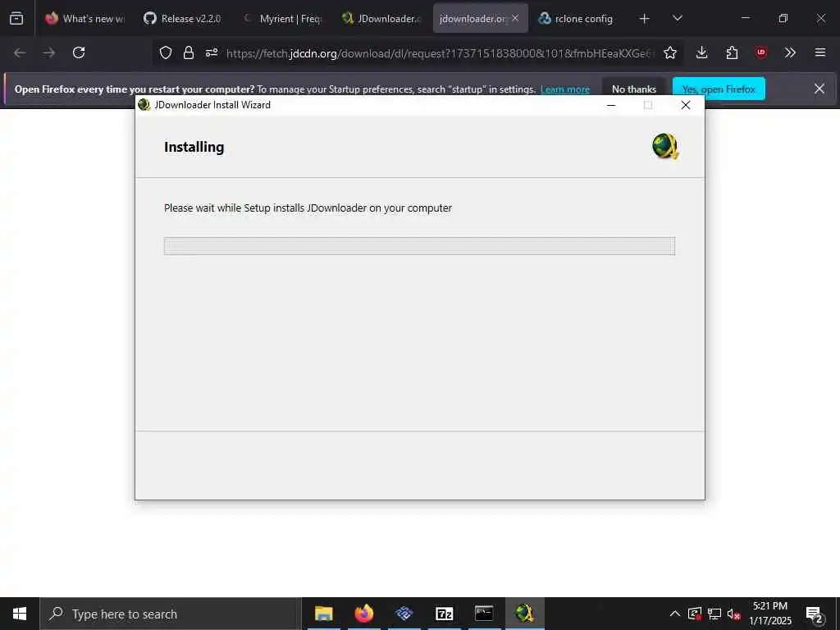
Task: Switch to the JDownloader.org tab
Action: 382,18
